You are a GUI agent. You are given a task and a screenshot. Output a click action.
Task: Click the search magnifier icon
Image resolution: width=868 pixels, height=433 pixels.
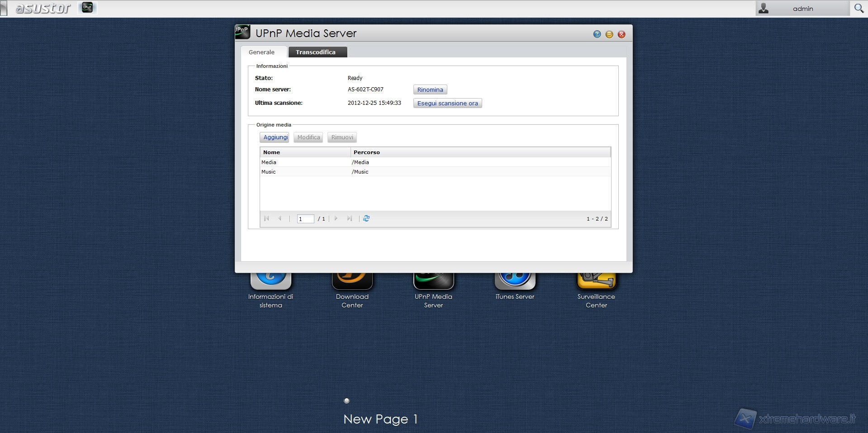tap(859, 8)
